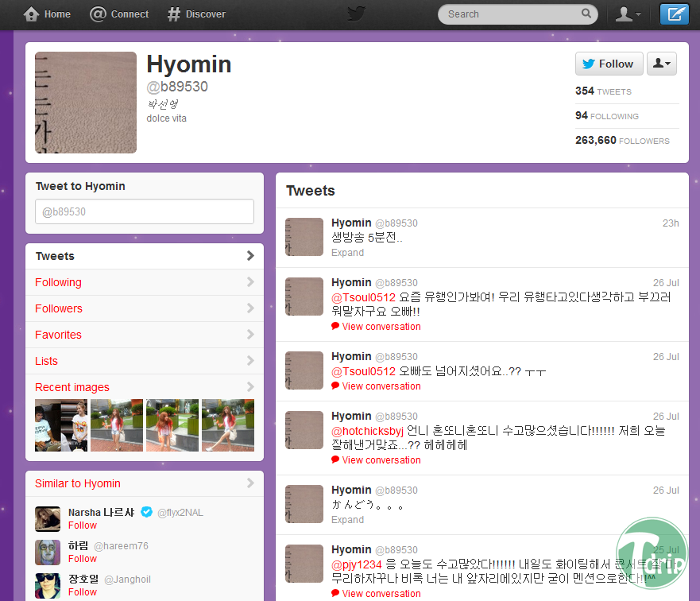
Task: Open first recent image thumbnail
Action: coord(61,425)
